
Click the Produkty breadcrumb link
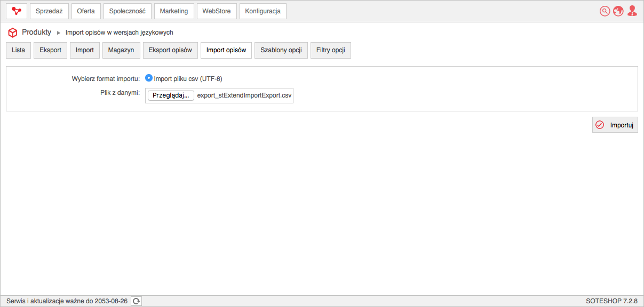coord(37,32)
